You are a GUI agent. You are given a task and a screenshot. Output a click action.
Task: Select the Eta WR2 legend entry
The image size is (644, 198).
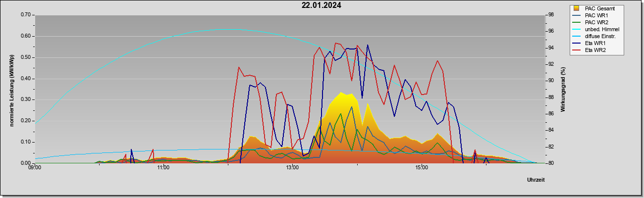point(589,50)
